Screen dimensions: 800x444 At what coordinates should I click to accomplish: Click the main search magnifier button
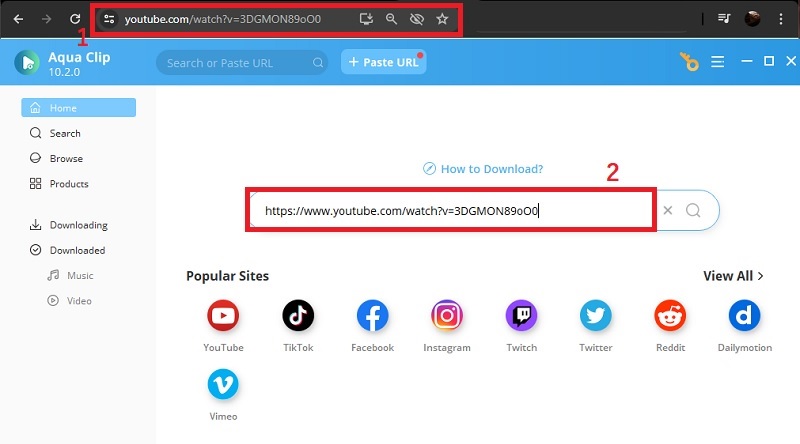coord(693,210)
